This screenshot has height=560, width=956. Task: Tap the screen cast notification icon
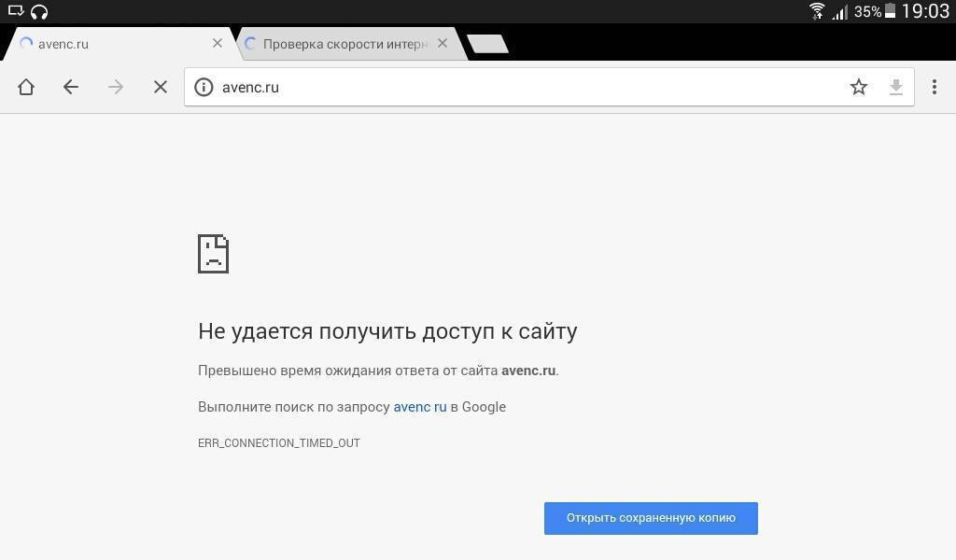coord(16,10)
